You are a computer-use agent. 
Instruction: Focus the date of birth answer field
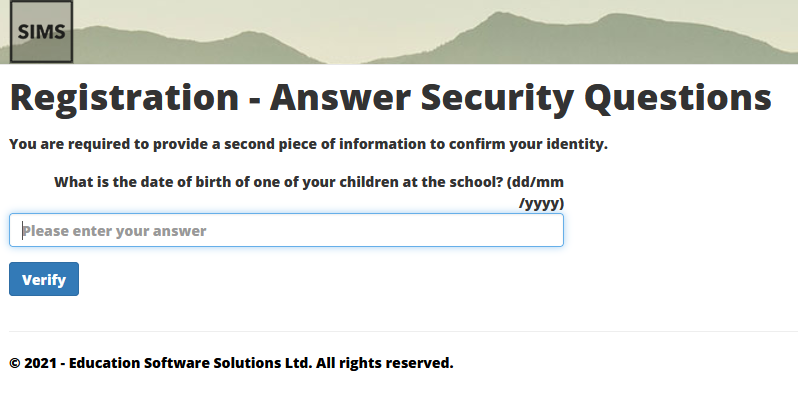[x=286, y=230]
